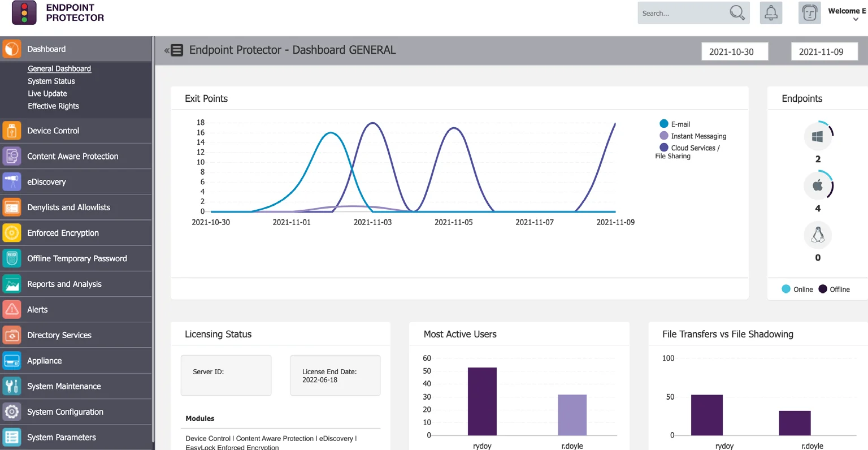Open the Device Control menu
Screen dimensions: 868x450
point(76,131)
